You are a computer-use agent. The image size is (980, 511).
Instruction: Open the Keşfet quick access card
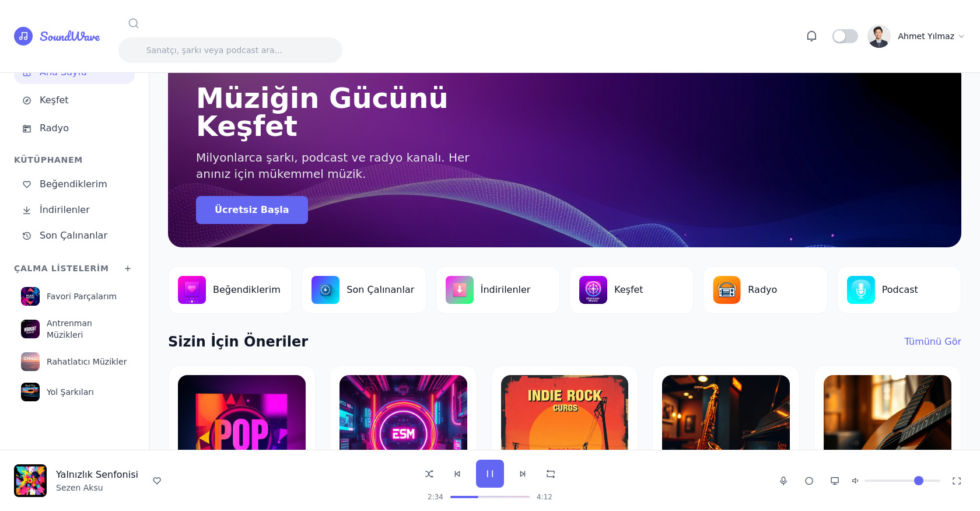pyautogui.click(x=631, y=290)
